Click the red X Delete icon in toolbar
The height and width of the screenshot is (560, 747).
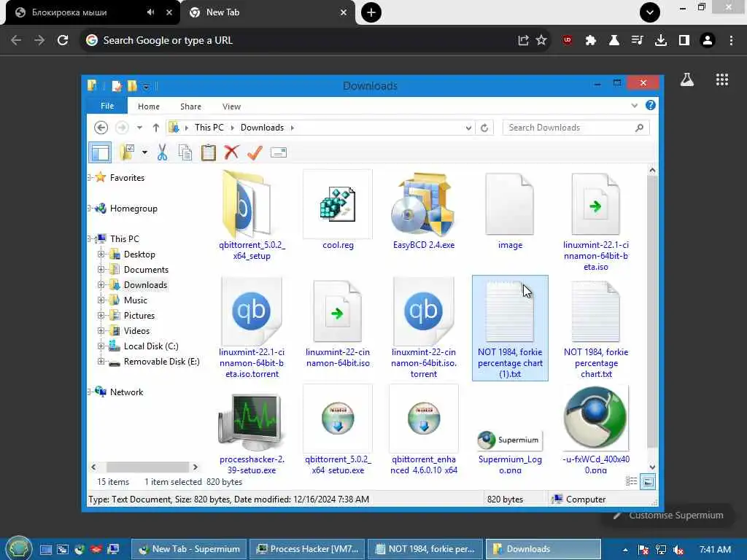[231, 152]
